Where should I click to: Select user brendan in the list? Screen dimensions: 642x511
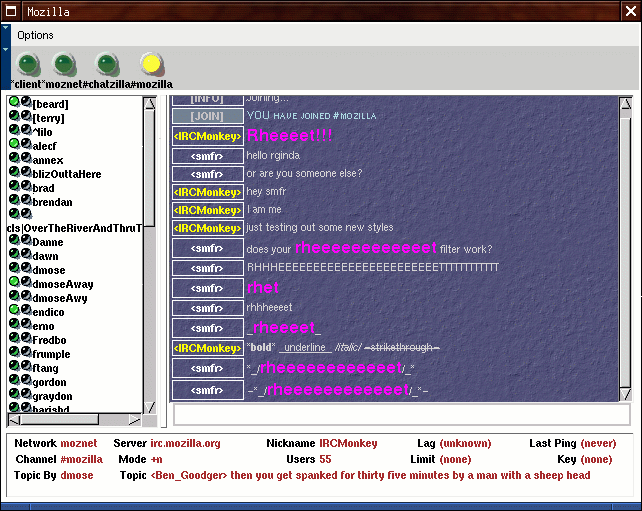(52, 202)
